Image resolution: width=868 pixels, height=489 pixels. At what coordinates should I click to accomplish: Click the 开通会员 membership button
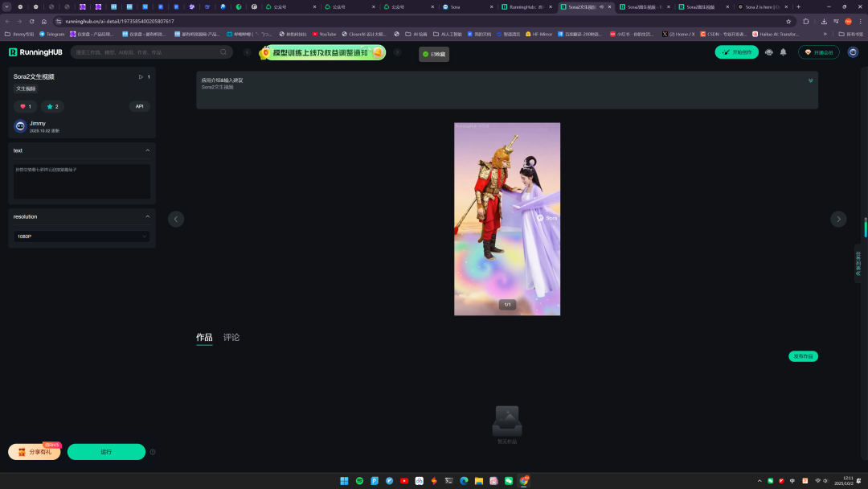819,52
